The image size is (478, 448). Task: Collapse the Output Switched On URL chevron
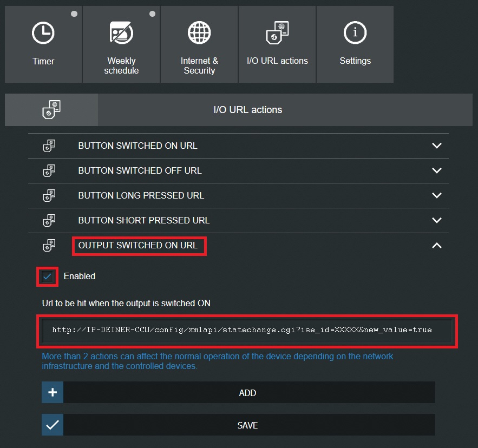tap(437, 246)
